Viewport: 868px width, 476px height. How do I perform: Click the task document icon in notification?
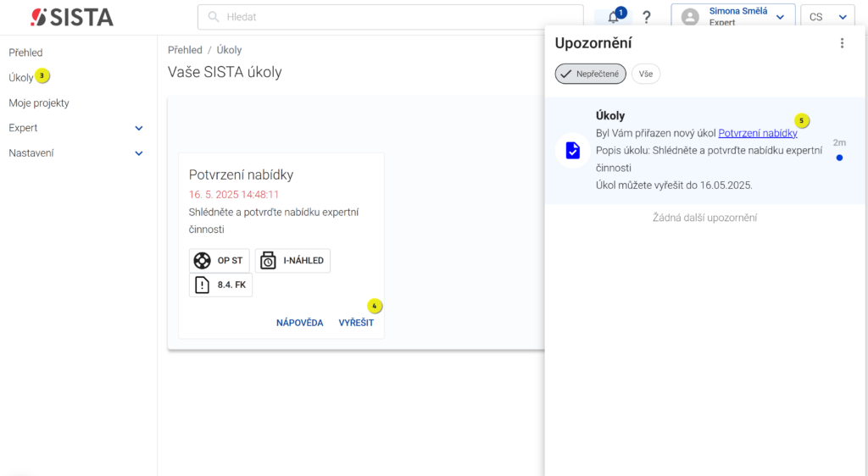[x=572, y=151]
